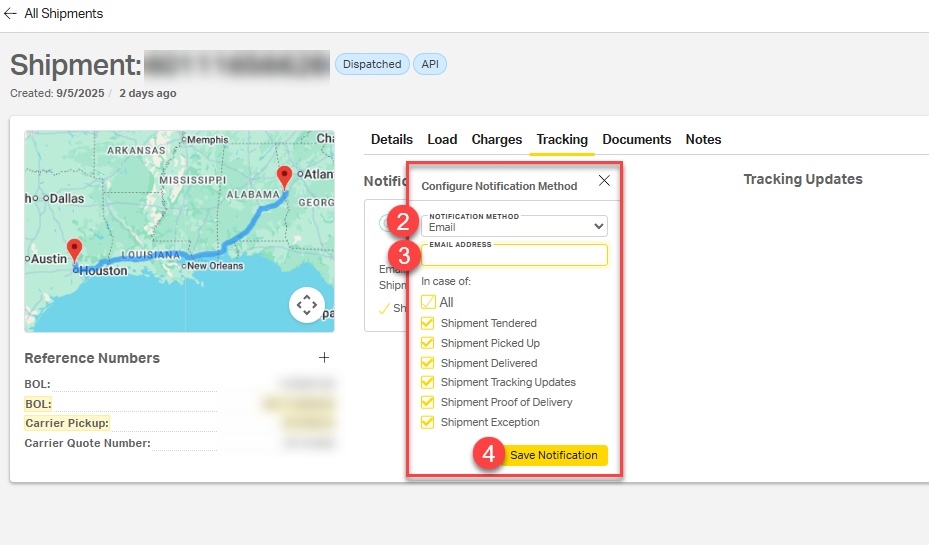Image resolution: width=929 pixels, height=545 pixels.
Task: Add a reference number with plus icon
Action: 323,358
